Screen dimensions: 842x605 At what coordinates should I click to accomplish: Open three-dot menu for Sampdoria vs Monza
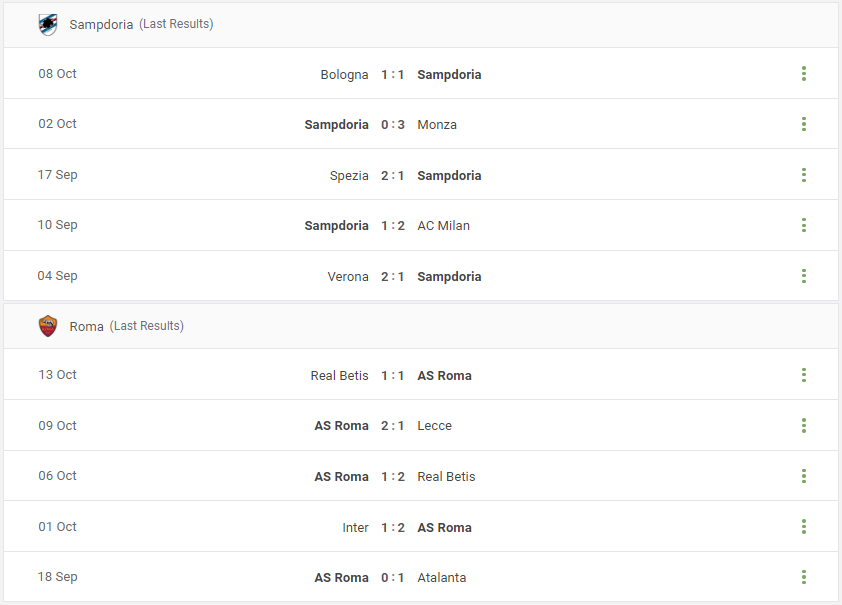tap(803, 124)
